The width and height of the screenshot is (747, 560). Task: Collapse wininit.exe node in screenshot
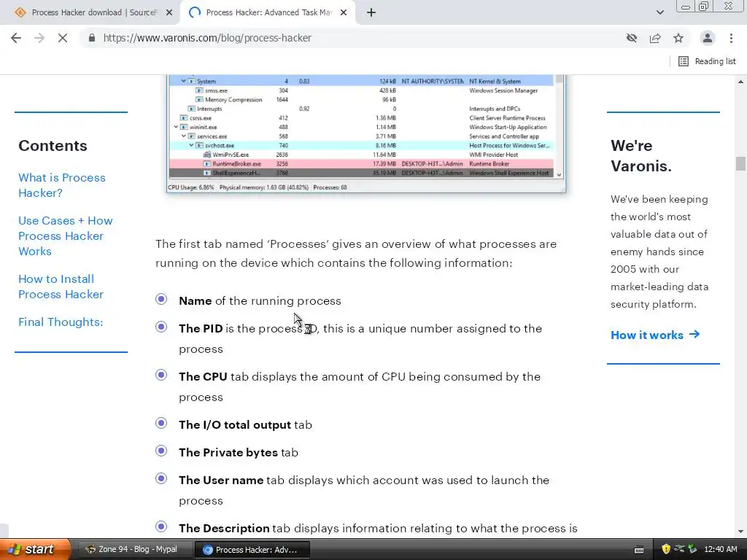(176, 127)
